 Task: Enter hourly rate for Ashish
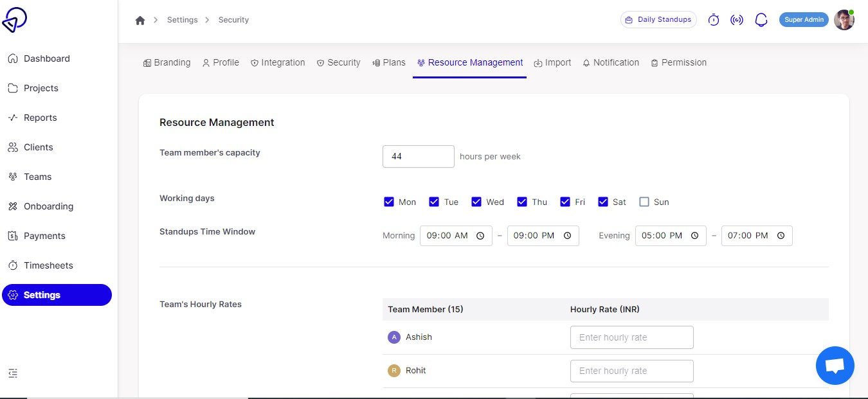[631, 337]
